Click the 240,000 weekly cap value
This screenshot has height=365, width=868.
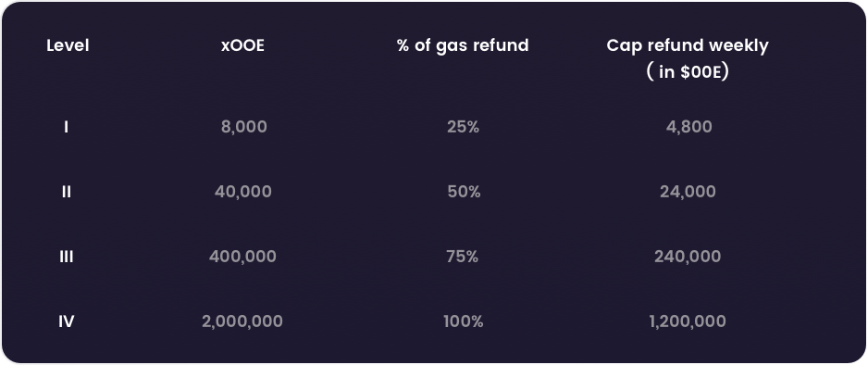point(688,257)
